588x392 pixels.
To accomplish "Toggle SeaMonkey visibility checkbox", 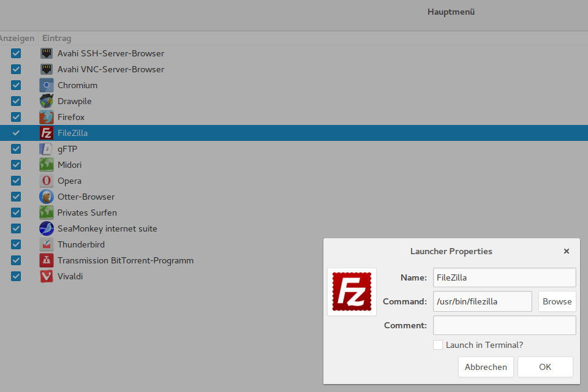I will coord(16,228).
